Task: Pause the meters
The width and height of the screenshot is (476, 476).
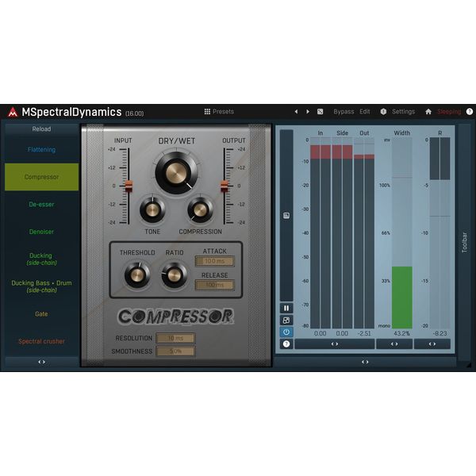Action: 286,308
